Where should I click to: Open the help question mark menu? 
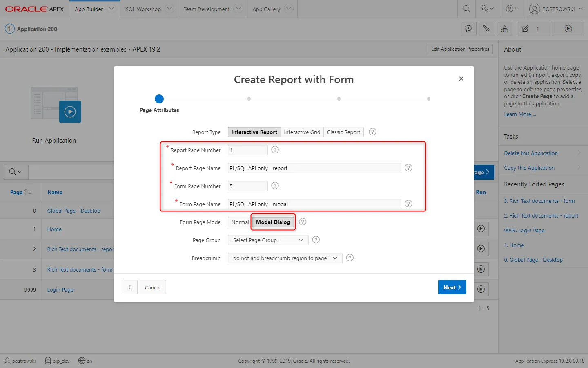[512, 9]
